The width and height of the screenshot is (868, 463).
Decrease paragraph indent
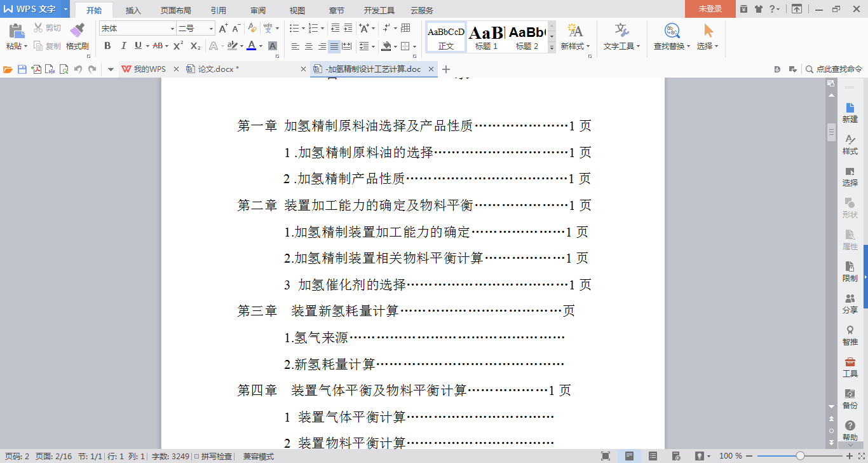(336, 29)
